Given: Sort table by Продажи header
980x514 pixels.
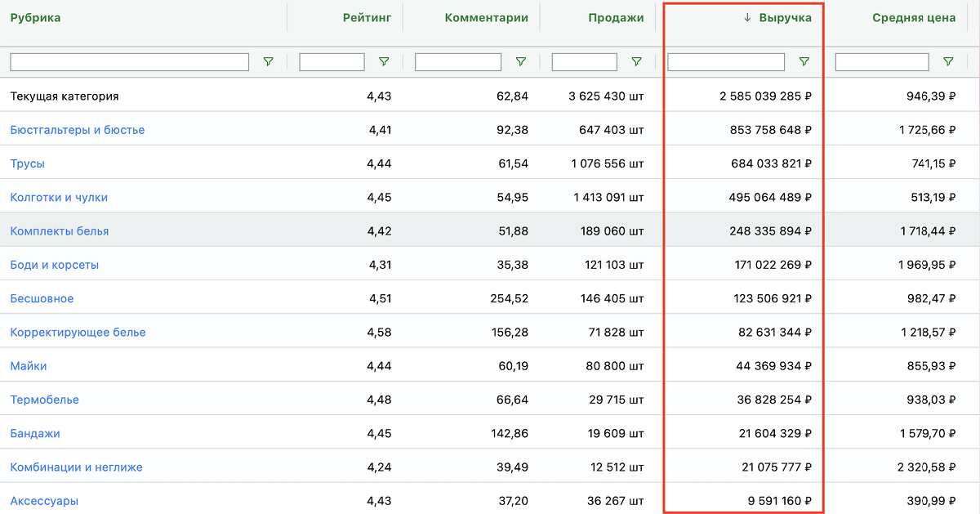Looking at the screenshot, I should (616, 18).
